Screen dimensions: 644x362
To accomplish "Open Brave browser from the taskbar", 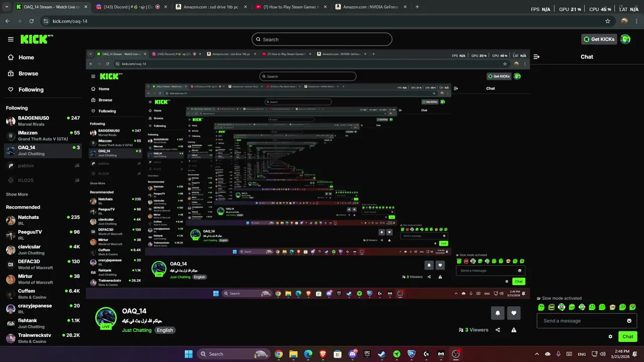I will (323, 354).
